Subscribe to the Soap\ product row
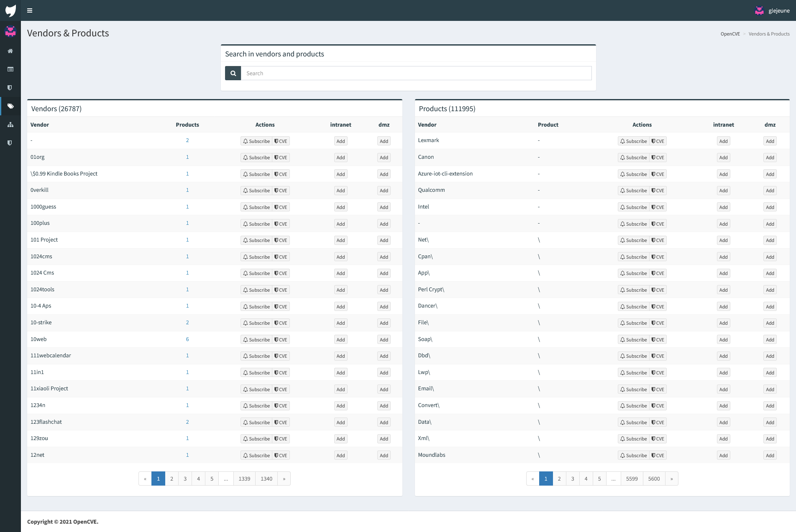Image resolution: width=796 pixels, height=532 pixels. point(634,340)
